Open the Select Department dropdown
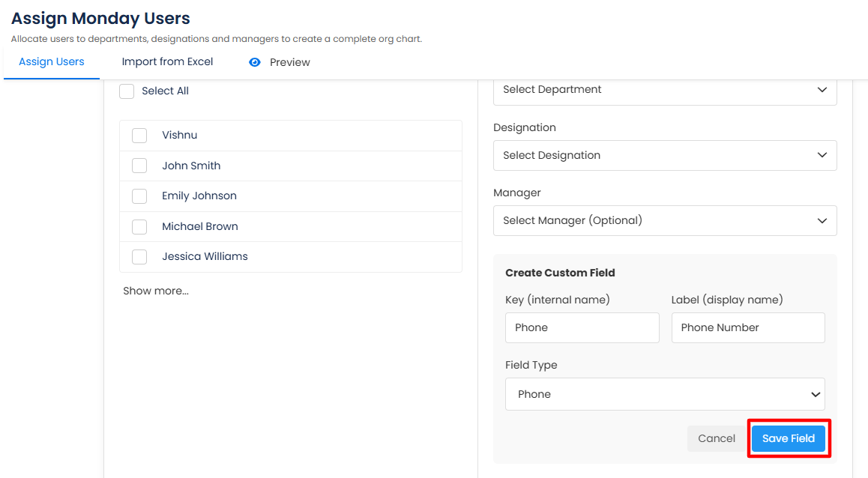 pos(665,91)
